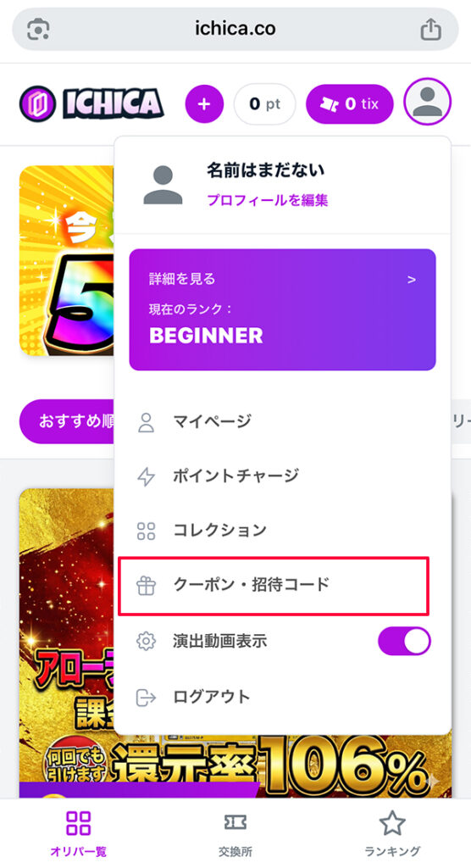The image size is (471, 868).
Task: Tap the ICHICA logo
Action: [91, 103]
